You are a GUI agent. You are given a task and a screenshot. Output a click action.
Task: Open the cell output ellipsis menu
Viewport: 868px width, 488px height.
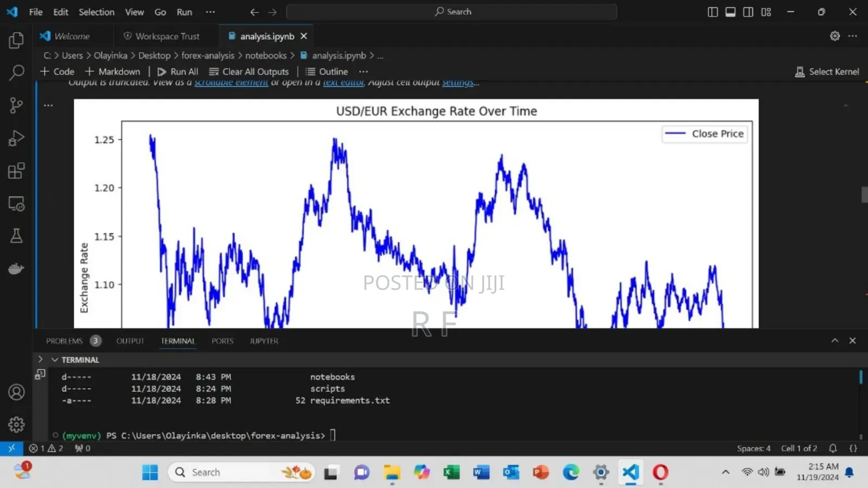pyautogui.click(x=48, y=105)
